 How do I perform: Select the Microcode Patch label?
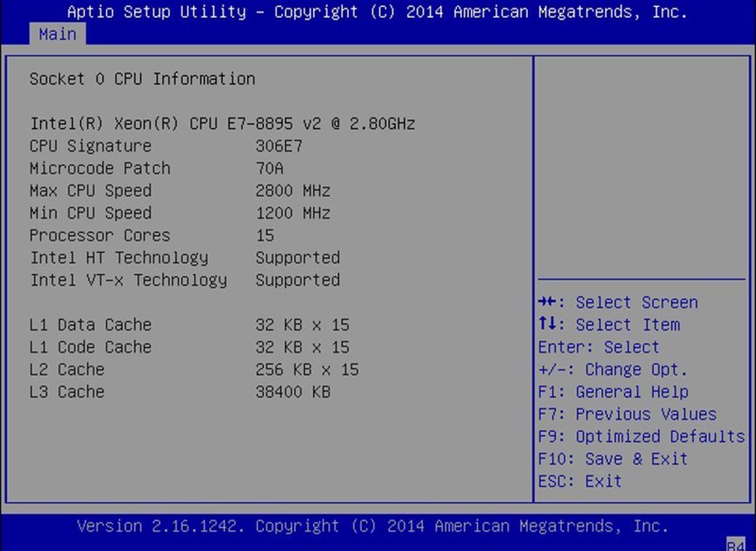[x=100, y=168]
